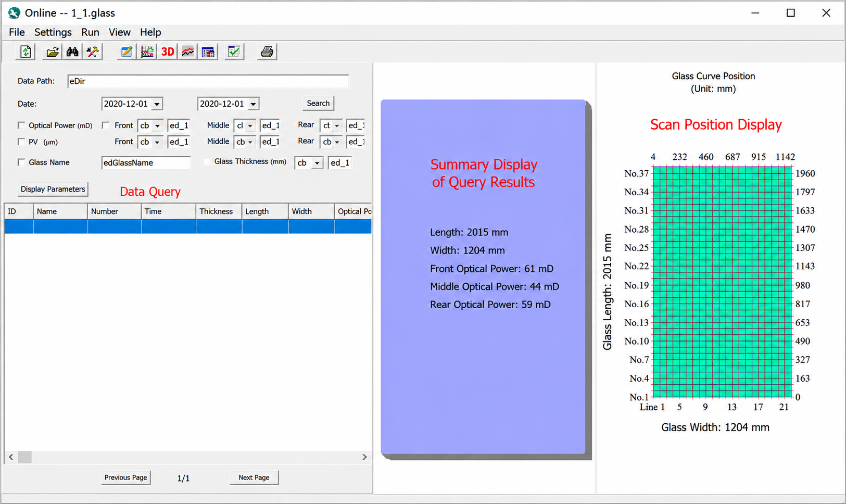Click the green checkmark verification icon

coord(234,52)
